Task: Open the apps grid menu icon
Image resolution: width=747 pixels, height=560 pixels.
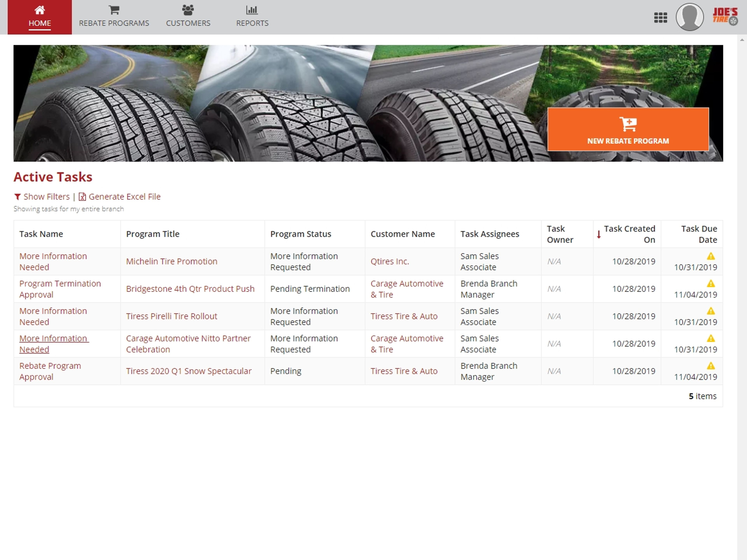Action: click(660, 17)
